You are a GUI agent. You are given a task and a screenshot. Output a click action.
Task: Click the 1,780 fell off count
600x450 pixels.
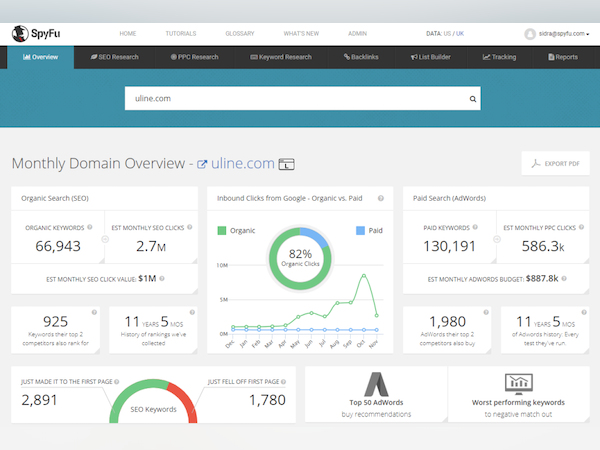(267, 400)
